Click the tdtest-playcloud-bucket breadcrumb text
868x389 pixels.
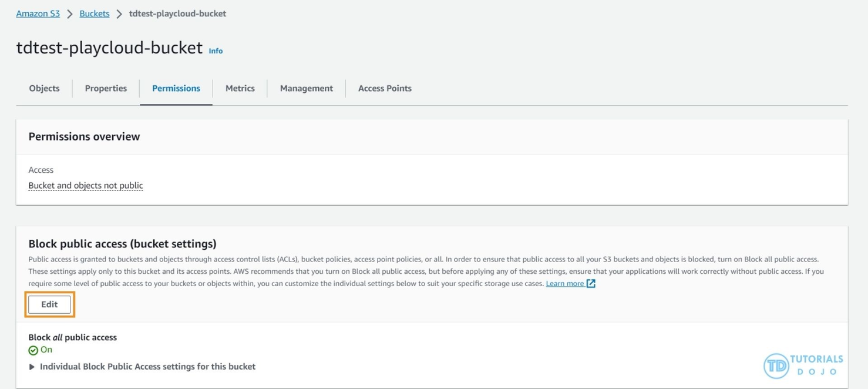tap(177, 14)
